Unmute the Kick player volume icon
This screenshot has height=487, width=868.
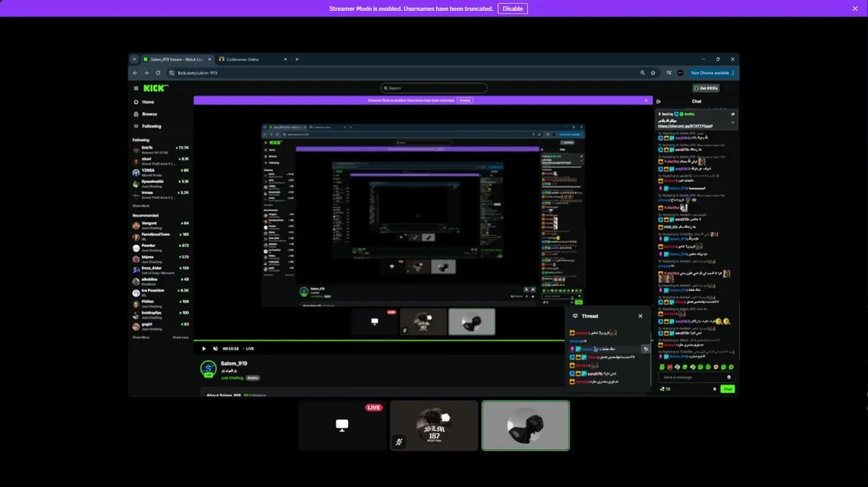[x=216, y=348]
